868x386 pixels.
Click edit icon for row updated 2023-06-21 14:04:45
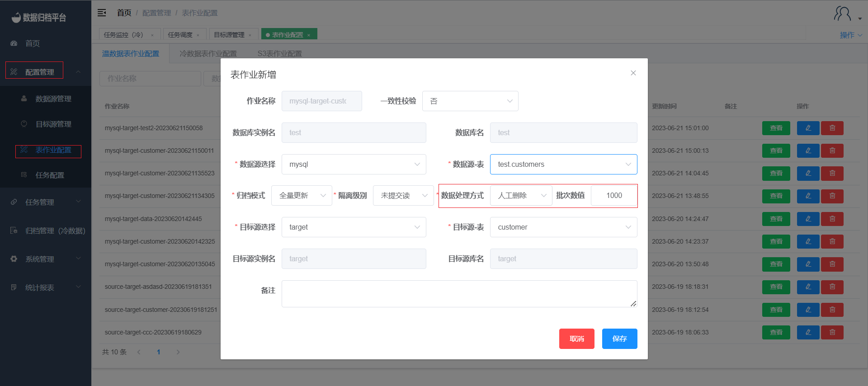[x=808, y=173]
